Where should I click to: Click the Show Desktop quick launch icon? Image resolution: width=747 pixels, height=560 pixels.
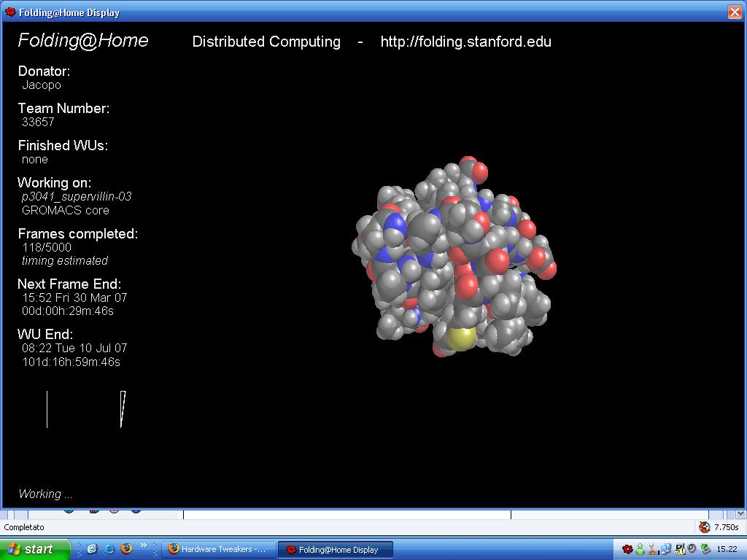[92, 548]
